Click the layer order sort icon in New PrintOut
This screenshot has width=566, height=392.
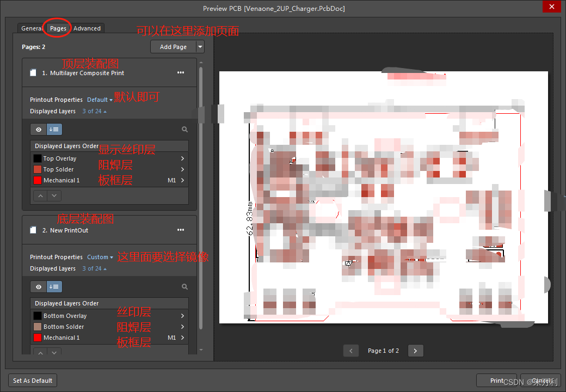pyautogui.click(x=54, y=287)
